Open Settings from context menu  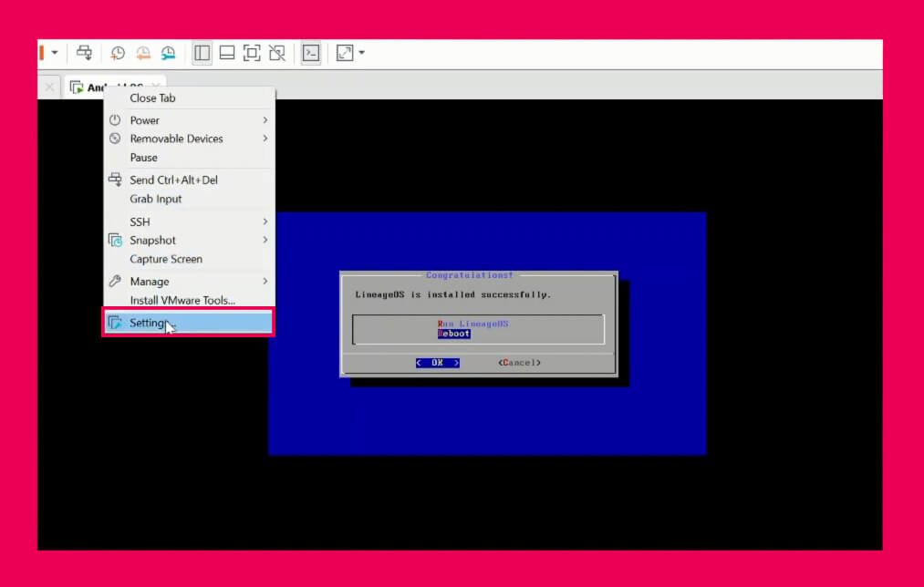(189, 323)
